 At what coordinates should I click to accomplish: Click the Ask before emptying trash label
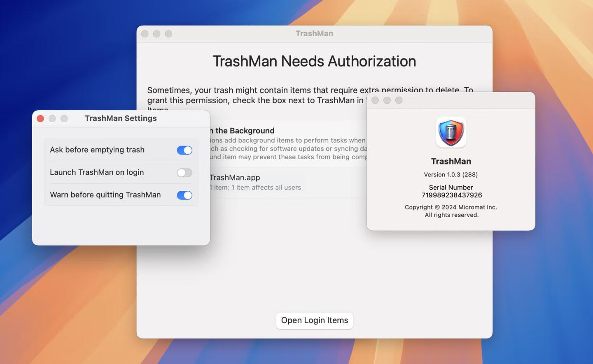97,150
